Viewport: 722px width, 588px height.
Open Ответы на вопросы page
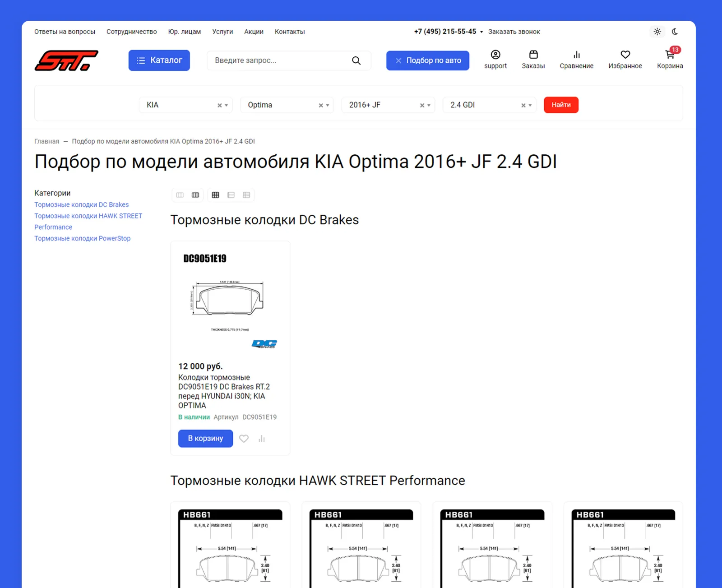tap(65, 32)
